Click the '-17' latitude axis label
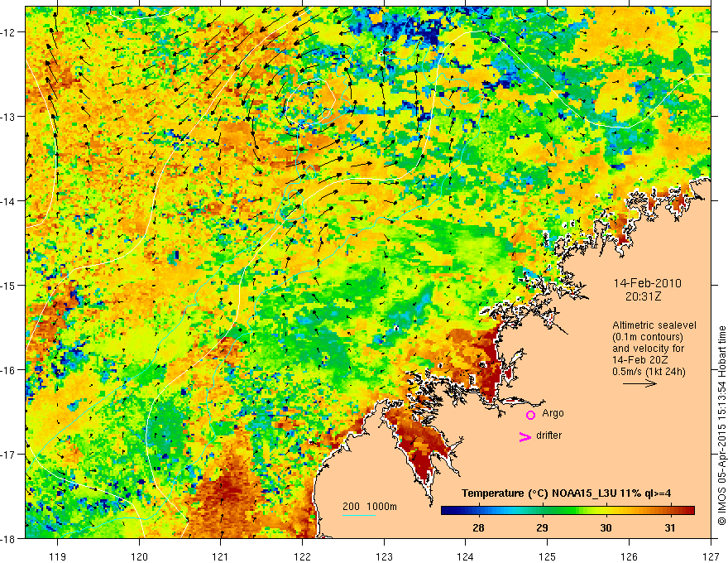The image size is (728, 563). click(x=7, y=455)
